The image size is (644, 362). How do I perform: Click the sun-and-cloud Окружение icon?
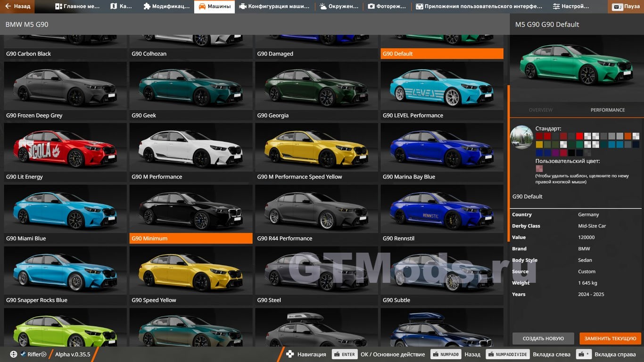323,7
